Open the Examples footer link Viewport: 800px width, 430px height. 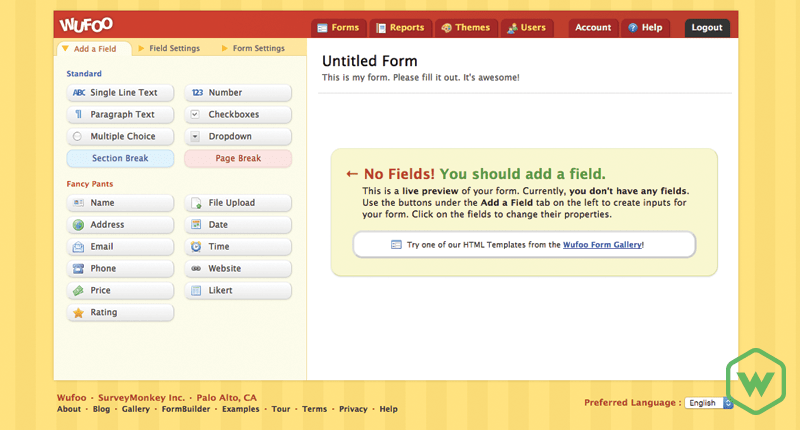(240, 409)
